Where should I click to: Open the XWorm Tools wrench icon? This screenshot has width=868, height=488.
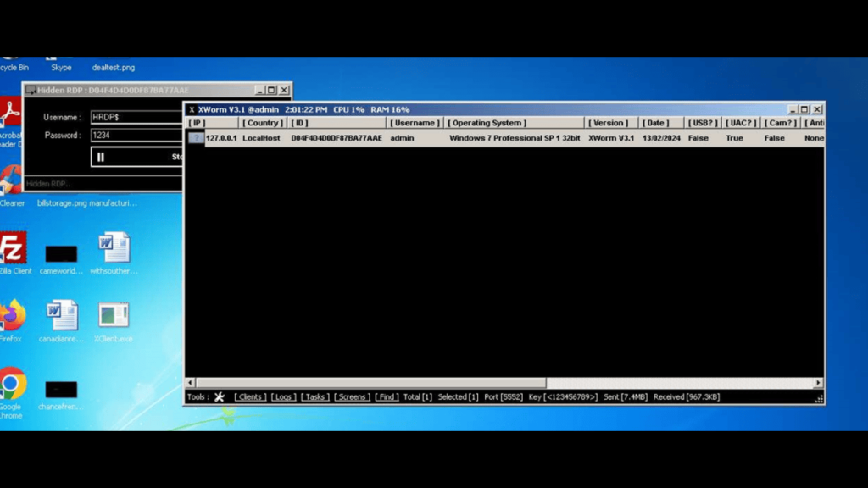tap(220, 396)
